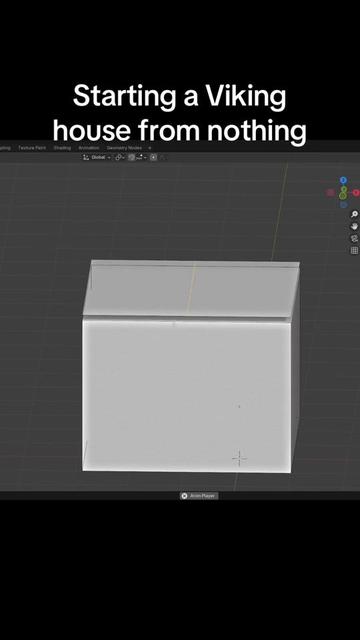Click the Anim Player status bar button
Viewport: 360px width, 640px height.
(199, 496)
